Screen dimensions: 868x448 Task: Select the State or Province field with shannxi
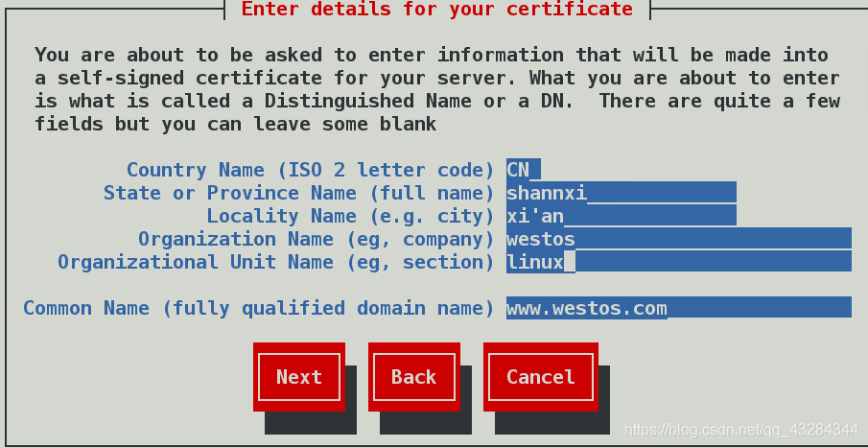tap(622, 192)
